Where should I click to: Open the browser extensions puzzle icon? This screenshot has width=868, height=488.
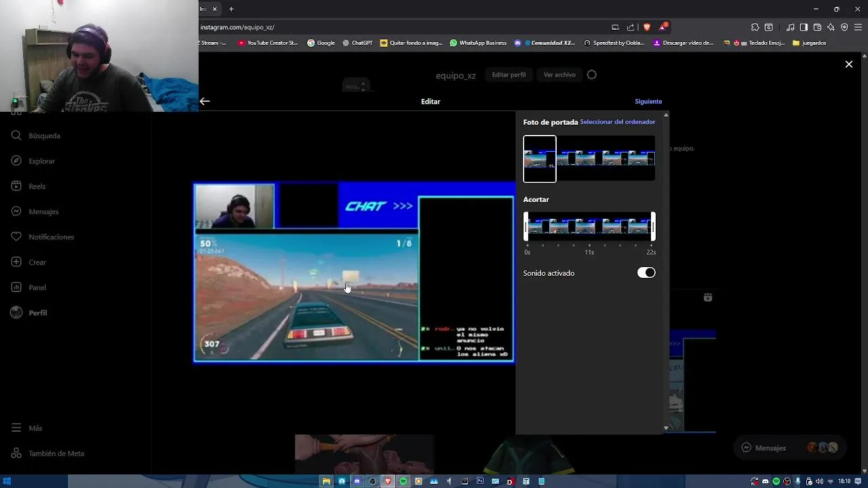point(755,27)
